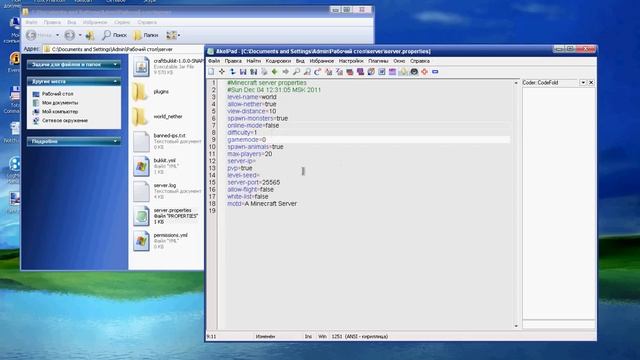Open Find with the first magnifier icon
The height and width of the screenshot is (360, 640).
[296, 71]
